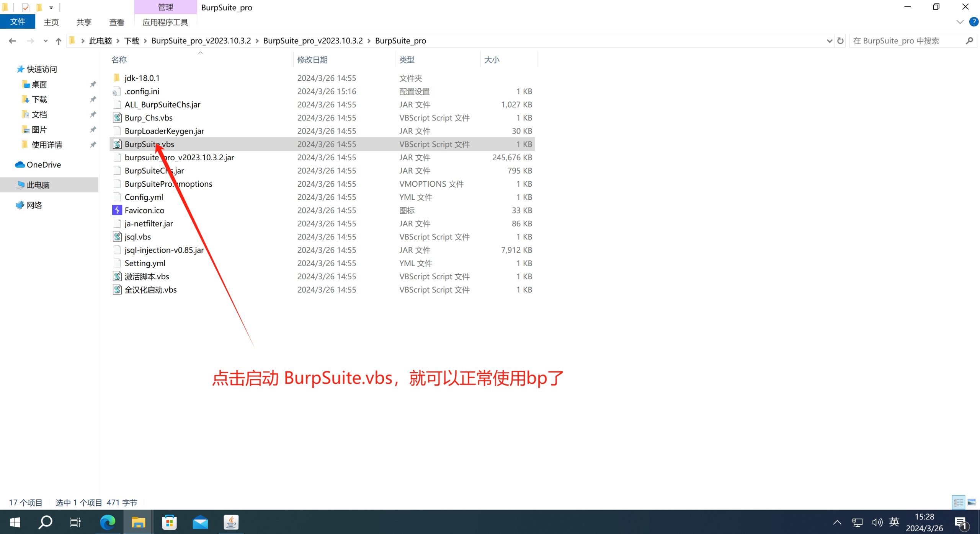980x534 pixels.
Task: Open Mail app from taskbar
Action: click(200, 522)
